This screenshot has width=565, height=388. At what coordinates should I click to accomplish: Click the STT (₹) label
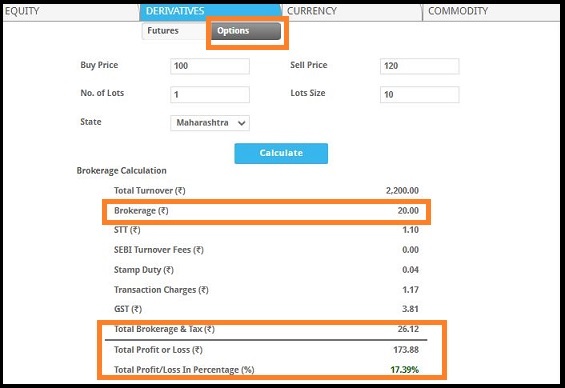pos(127,230)
